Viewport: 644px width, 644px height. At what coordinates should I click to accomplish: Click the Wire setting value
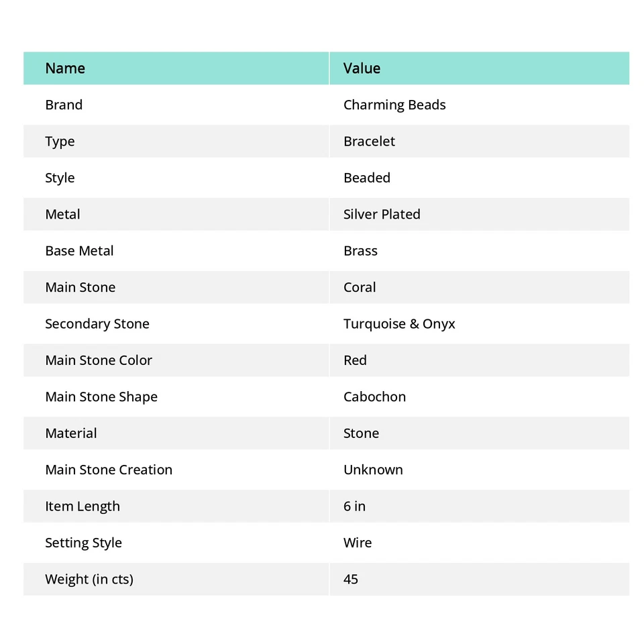358,543
